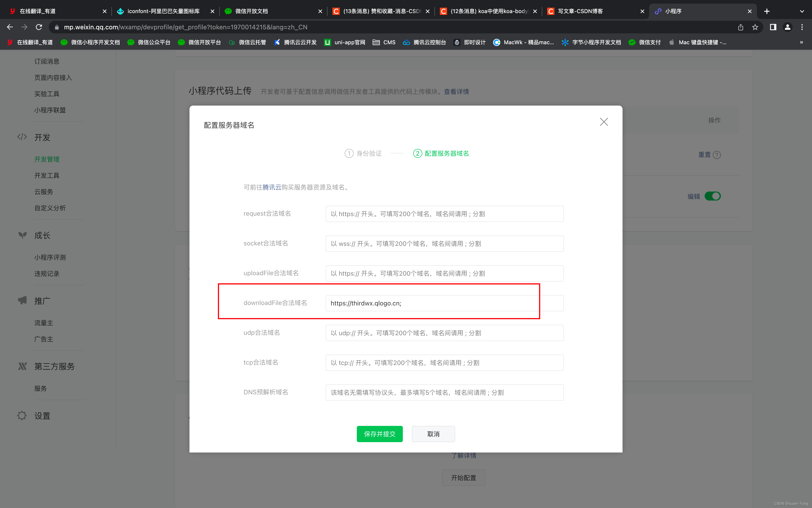Screen dimensions: 812x508
Task: Open the Mac 键盘快捷键 bookmark
Action: pyautogui.click(x=698, y=42)
